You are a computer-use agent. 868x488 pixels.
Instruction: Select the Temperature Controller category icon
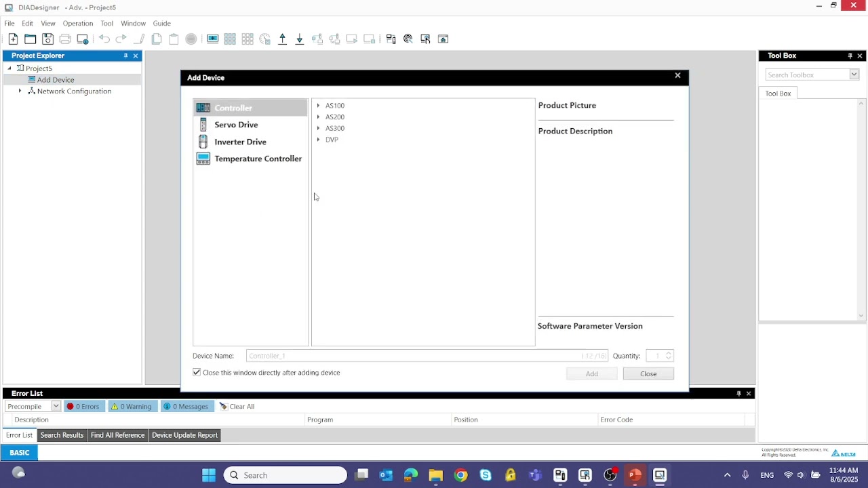click(x=203, y=159)
